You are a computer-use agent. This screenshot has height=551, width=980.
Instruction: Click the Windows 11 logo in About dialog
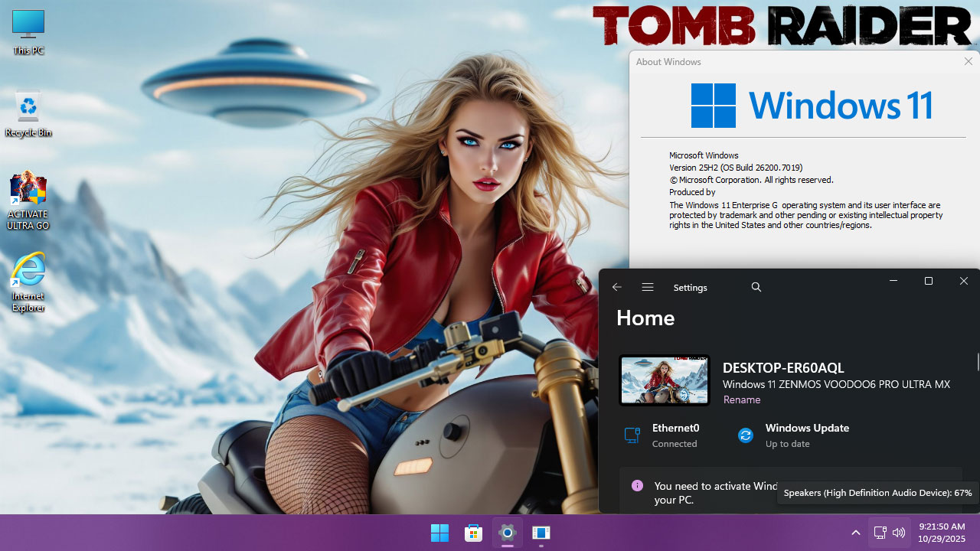812,106
